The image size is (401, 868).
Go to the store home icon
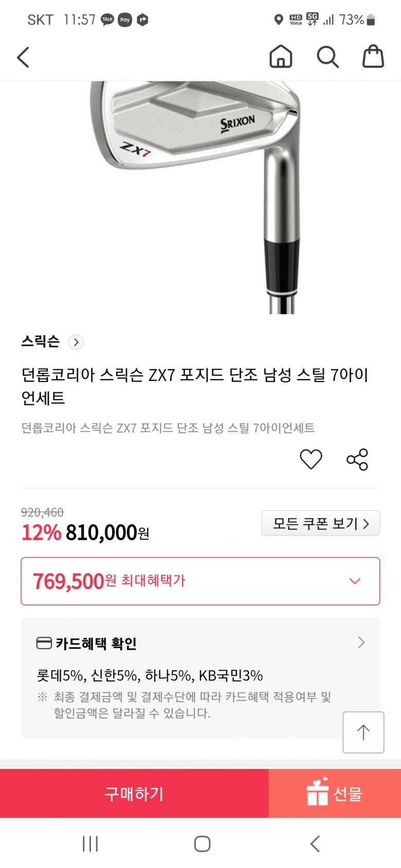click(281, 56)
